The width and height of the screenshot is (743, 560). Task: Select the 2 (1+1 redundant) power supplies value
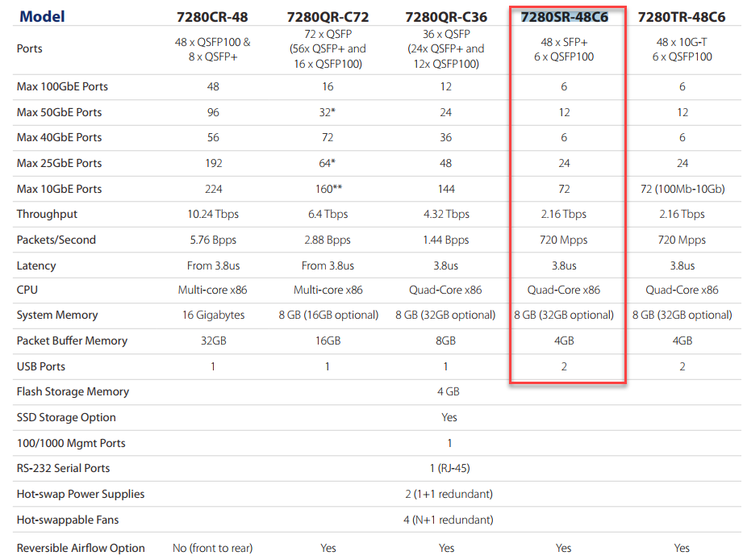pos(449,494)
